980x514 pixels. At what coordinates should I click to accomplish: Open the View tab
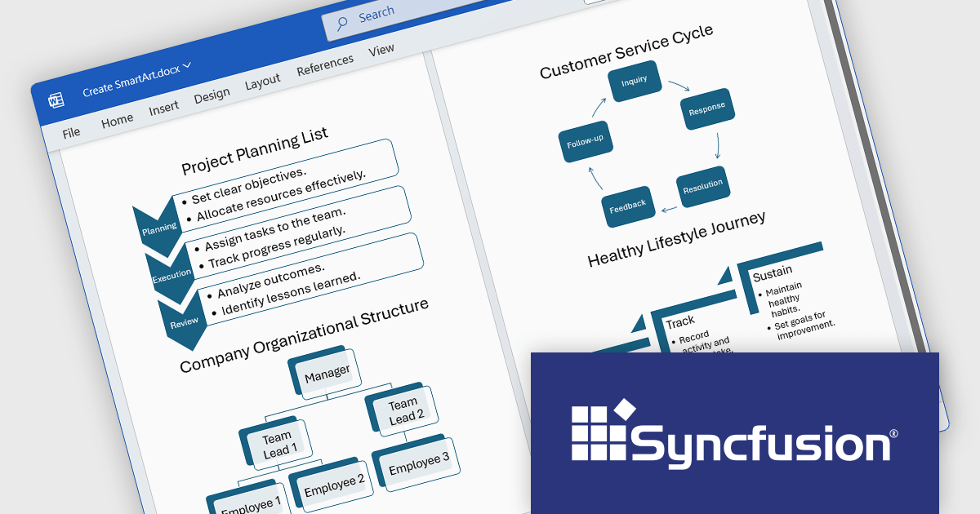pyautogui.click(x=381, y=51)
